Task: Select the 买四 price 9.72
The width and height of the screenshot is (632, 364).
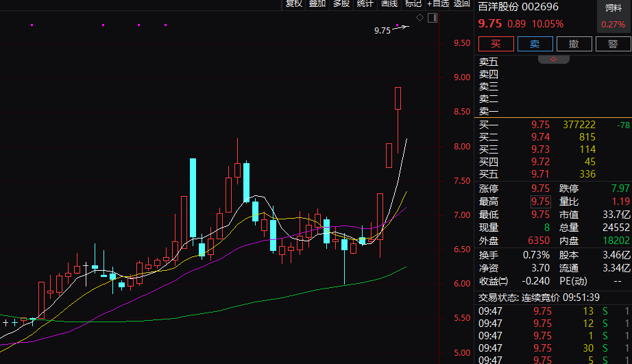Action: 540,162
